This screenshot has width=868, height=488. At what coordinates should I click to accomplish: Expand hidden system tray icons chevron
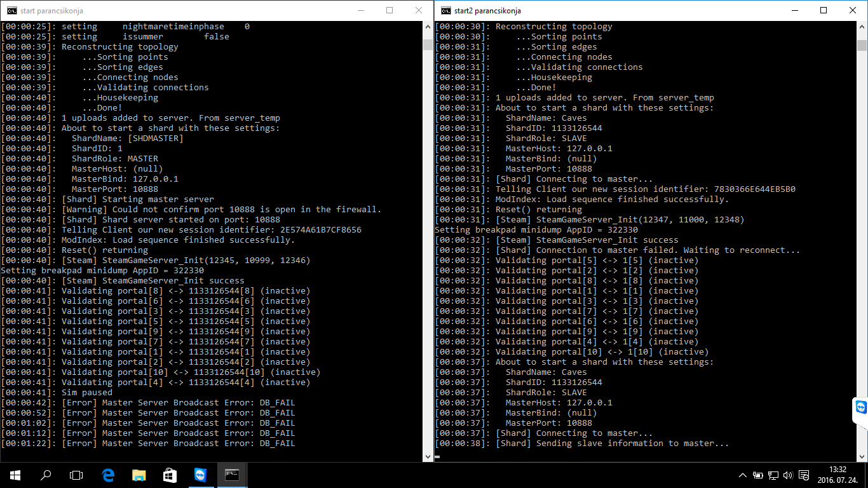742,475
